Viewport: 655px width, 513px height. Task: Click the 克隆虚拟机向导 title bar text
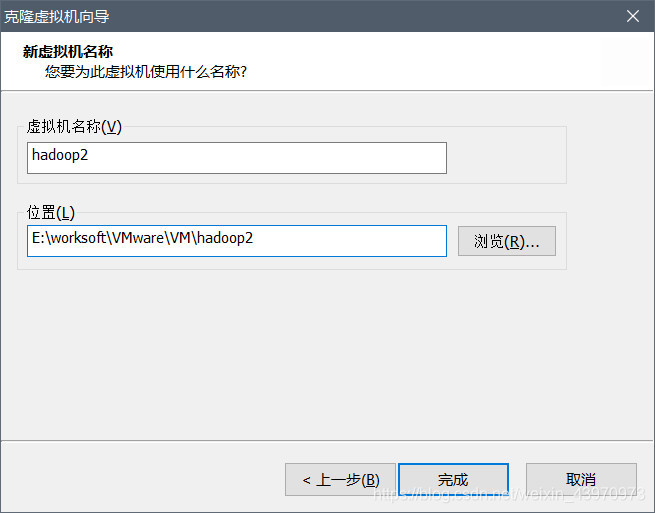click(x=57, y=16)
